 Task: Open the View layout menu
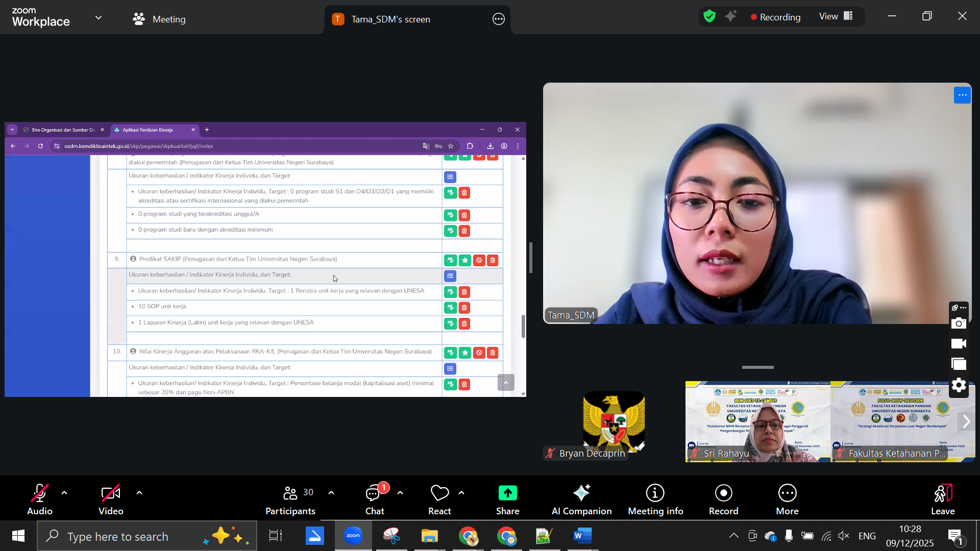point(836,16)
